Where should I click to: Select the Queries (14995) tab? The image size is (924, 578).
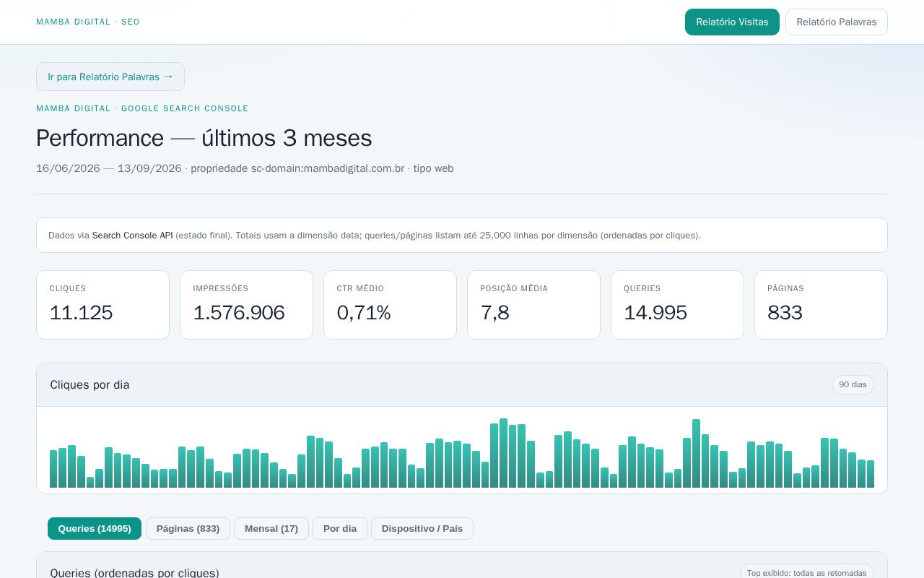click(95, 528)
